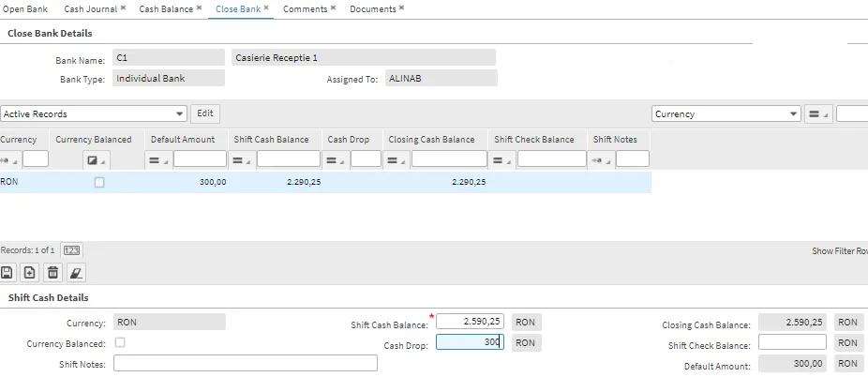This screenshot has width=868, height=377.
Task: Sort by Currency Balanced column header
Action: click(94, 140)
